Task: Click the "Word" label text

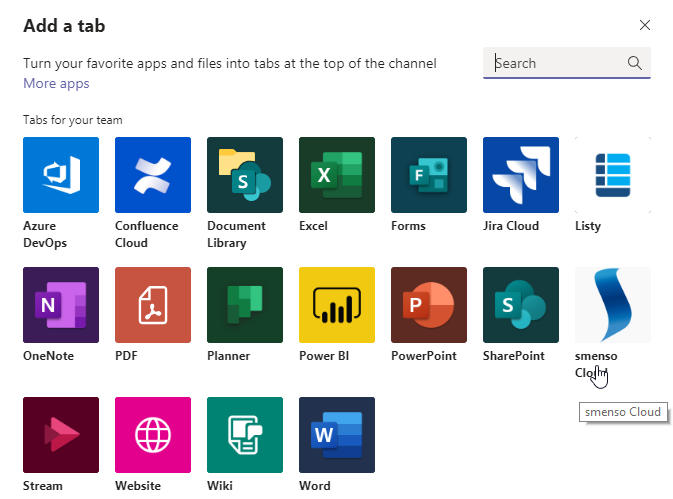Action: pyautogui.click(x=315, y=486)
